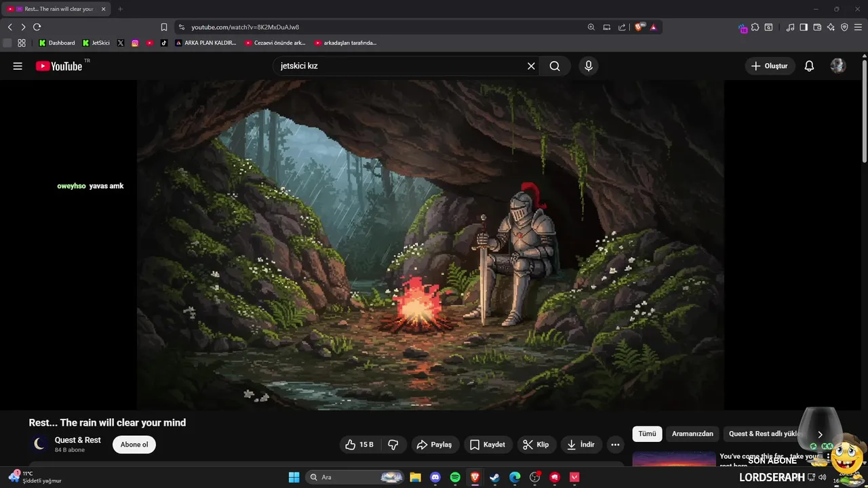Image resolution: width=868 pixels, height=488 pixels.
Task: Open the TikTok bookmark
Action: [163, 43]
